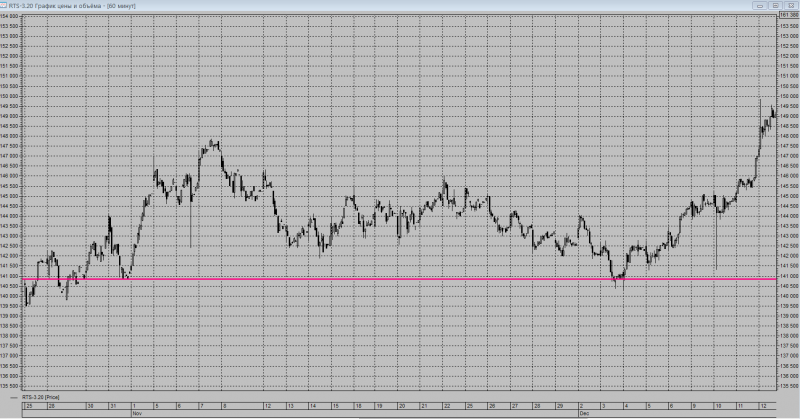
Task: Close the RTS-3.20 chart window
Action: click(x=791, y=6)
